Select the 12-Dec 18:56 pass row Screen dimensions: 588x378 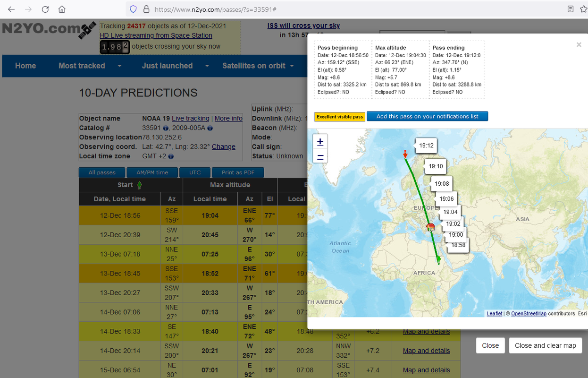193,215
